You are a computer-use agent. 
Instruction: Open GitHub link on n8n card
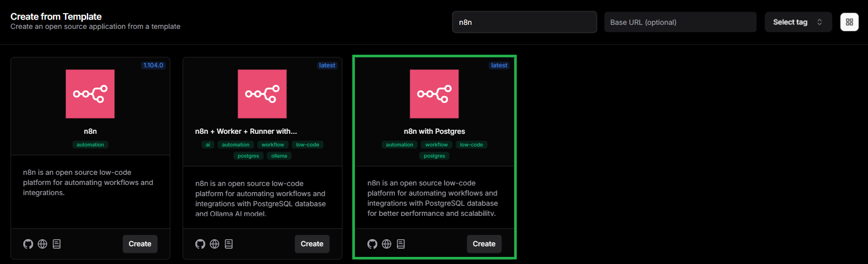[28, 244]
